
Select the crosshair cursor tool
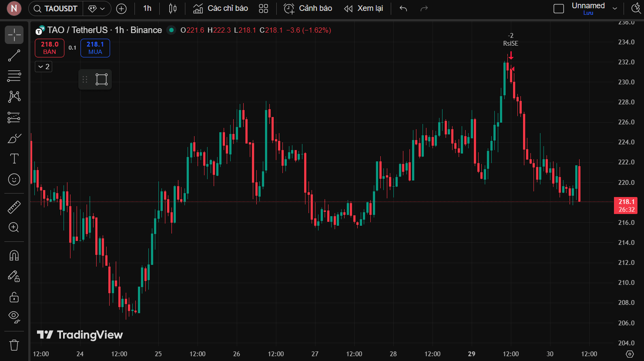tap(14, 35)
